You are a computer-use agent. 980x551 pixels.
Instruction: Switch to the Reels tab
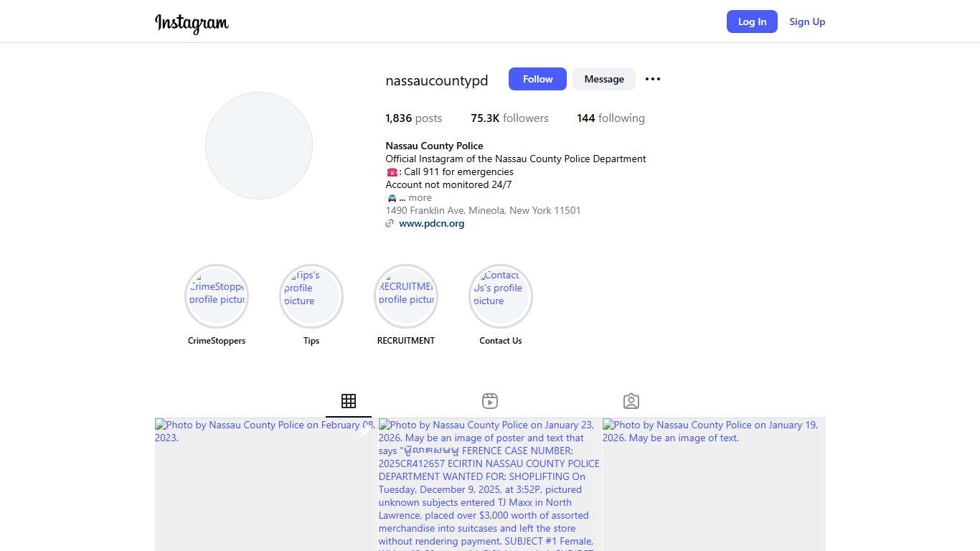pyautogui.click(x=490, y=401)
